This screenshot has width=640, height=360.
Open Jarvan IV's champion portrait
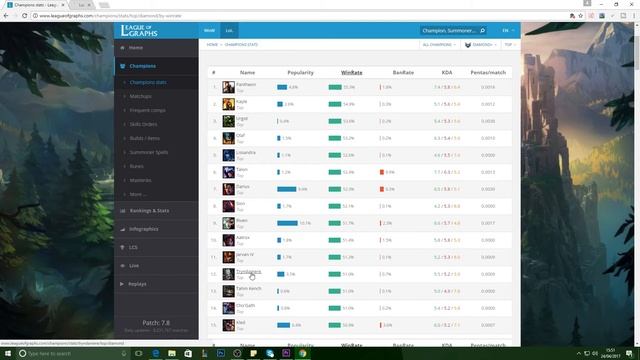(x=229, y=257)
